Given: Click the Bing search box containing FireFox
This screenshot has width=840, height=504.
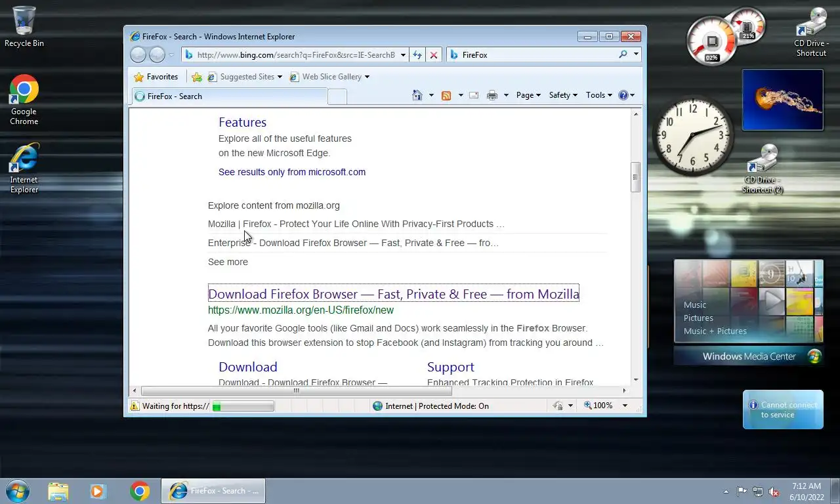Looking at the screenshot, I should pyautogui.click(x=532, y=55).
